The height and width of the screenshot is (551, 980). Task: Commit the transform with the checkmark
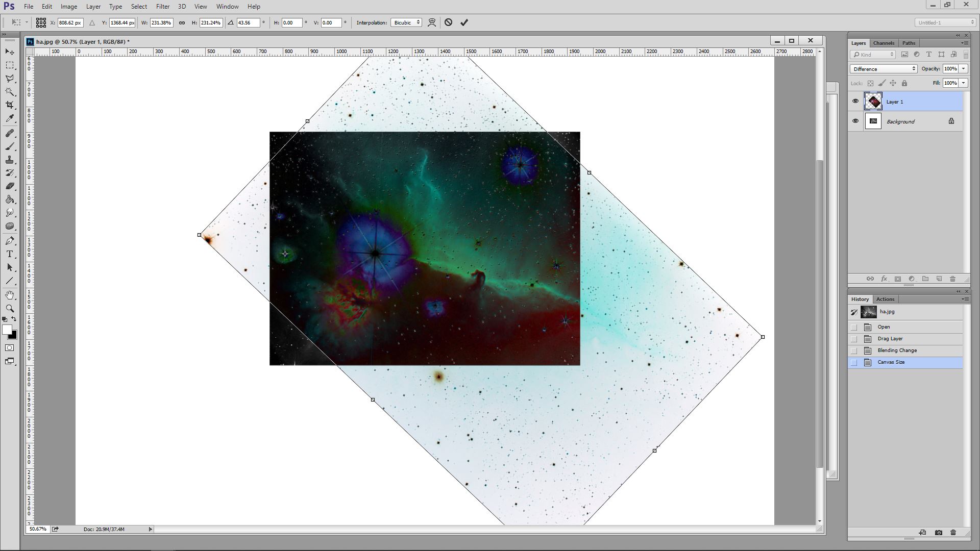(x=464, y=22)
